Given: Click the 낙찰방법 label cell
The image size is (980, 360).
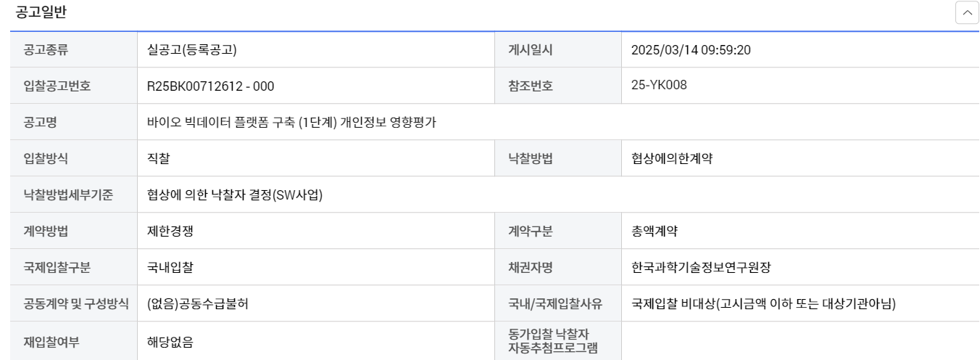Looking at the screenshot, I should point(558,158).
